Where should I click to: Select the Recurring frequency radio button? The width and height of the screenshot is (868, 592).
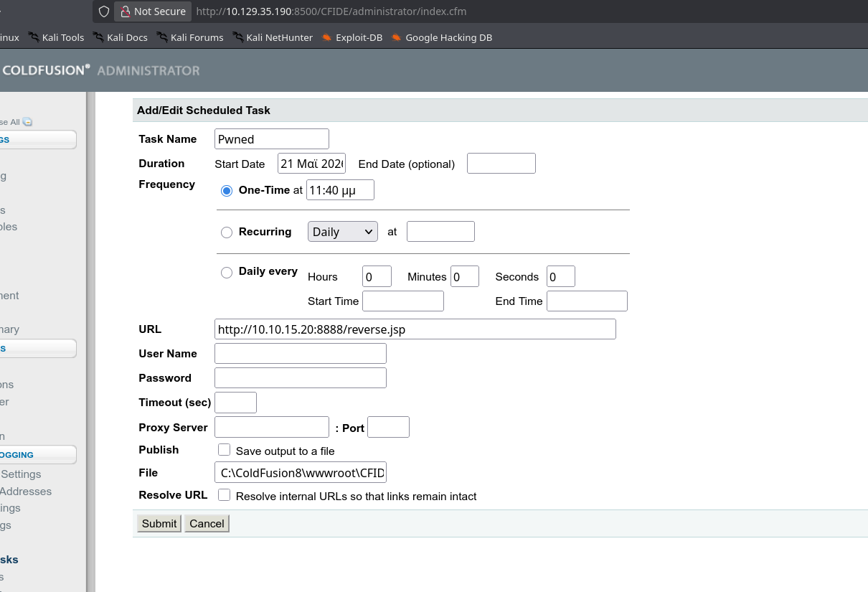point(227,232)
